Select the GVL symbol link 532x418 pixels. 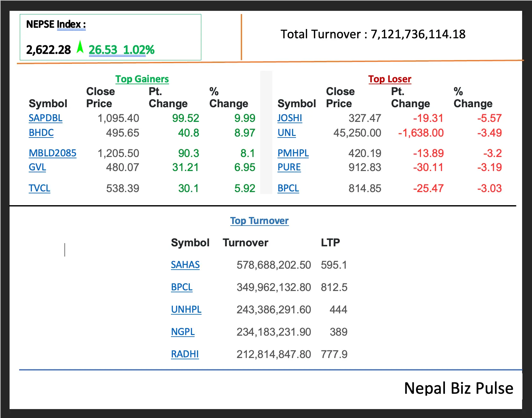click(37, 167)
